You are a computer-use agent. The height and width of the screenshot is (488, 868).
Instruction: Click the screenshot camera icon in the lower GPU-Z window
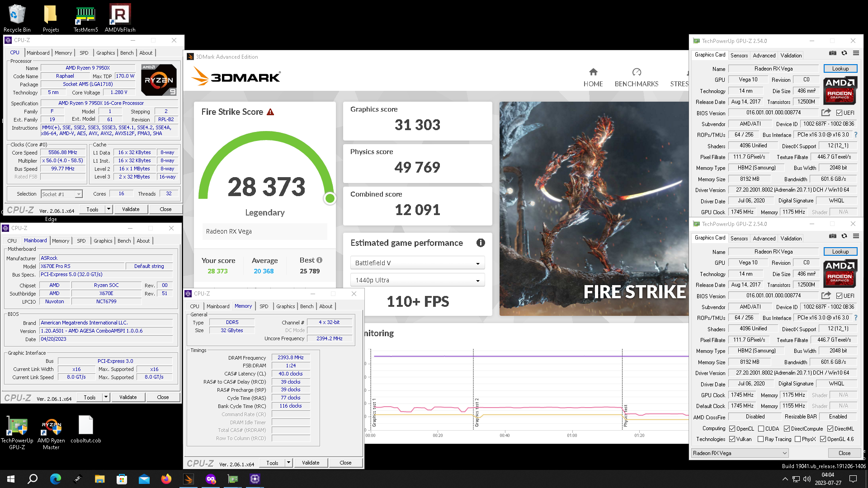click(832, 236)
